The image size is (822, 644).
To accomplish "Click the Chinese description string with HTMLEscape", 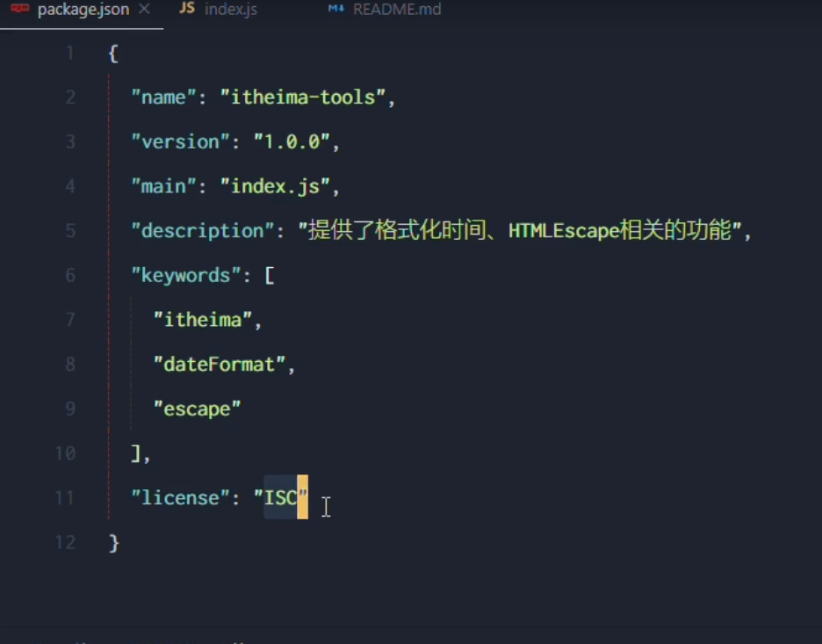I will [520, 231].
